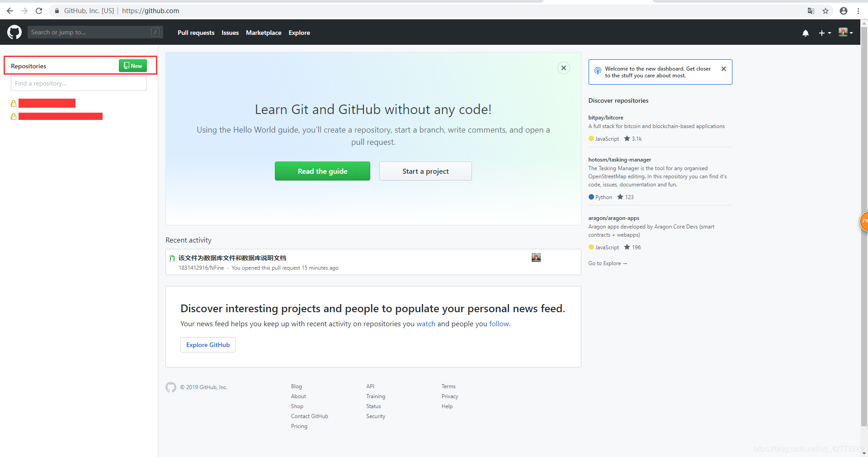
Task: Click the browser forward arrow
Action: (x=24, y=11)
